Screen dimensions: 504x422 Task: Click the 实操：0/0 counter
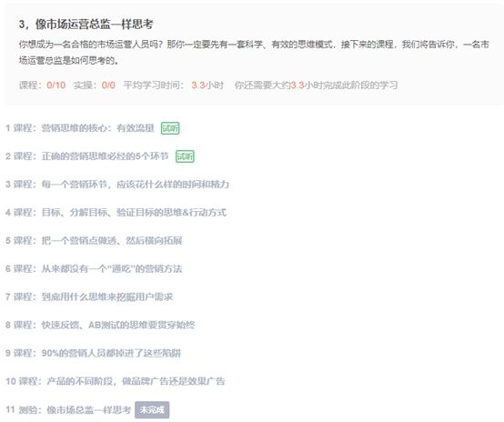pos(95,85)
